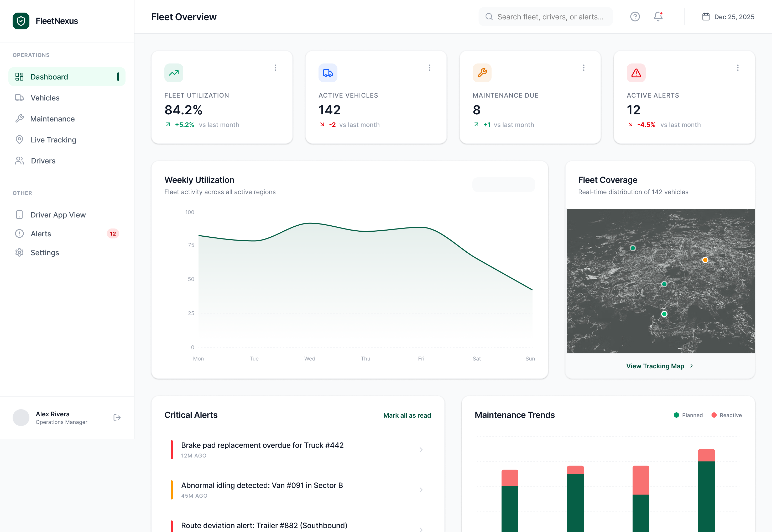The image size is (772, 532).
Task: Open Live Tracking from the sidebar
Action: [53, 140]
